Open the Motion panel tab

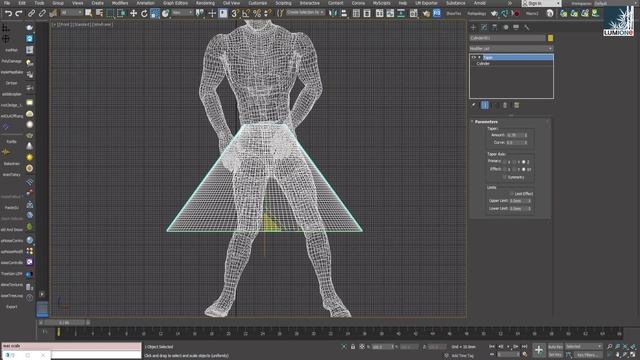coord(506,27)
